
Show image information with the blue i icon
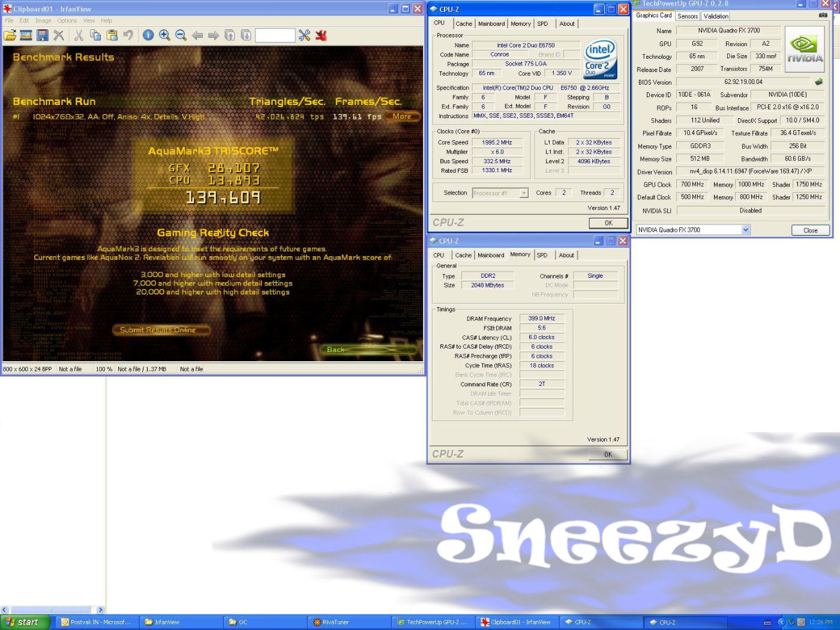(148, 35)
